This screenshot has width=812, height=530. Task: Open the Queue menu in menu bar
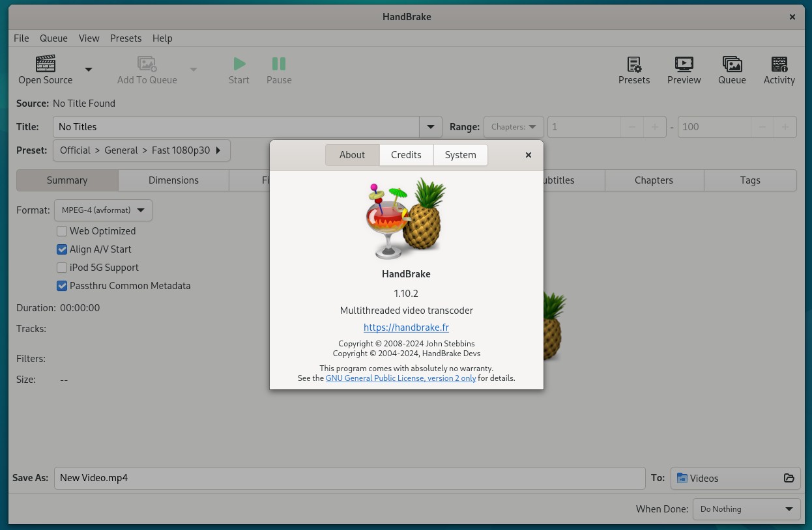point(53,38)
